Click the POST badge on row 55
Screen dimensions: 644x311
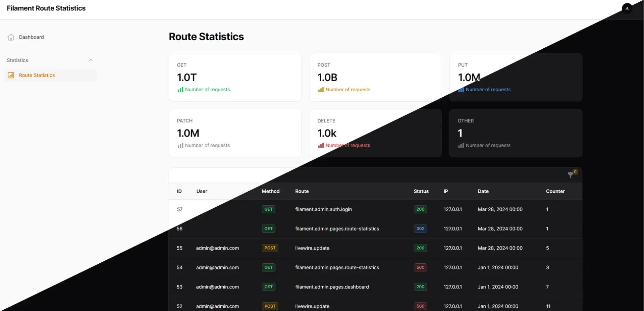tap(270, 248)
